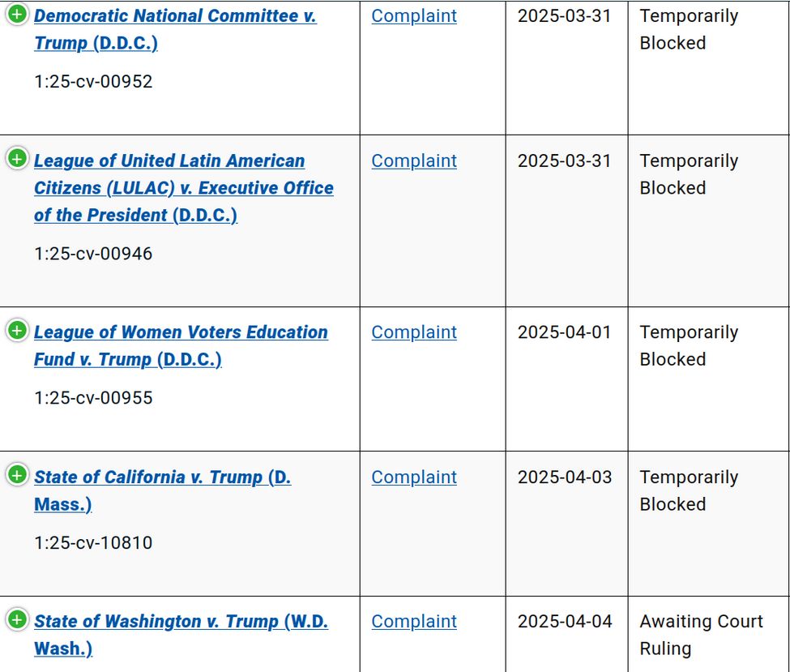Viewport: 790px width, 672px height.
Task: Open Complaint for Democratic National Committee case
Action: click(x=414, y=16)
